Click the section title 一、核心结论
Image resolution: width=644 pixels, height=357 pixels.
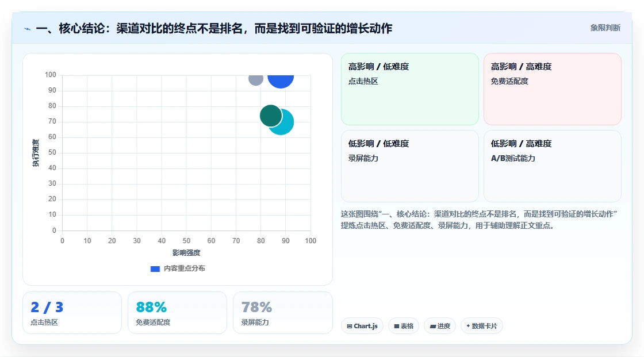pos(214,28)
